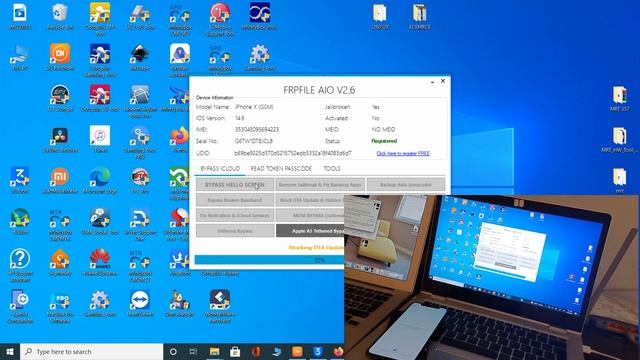Click the Tethered Bypass button
The height and width of the screenshot is (360, 640).
pyautogui.click(x=235, y=231)
